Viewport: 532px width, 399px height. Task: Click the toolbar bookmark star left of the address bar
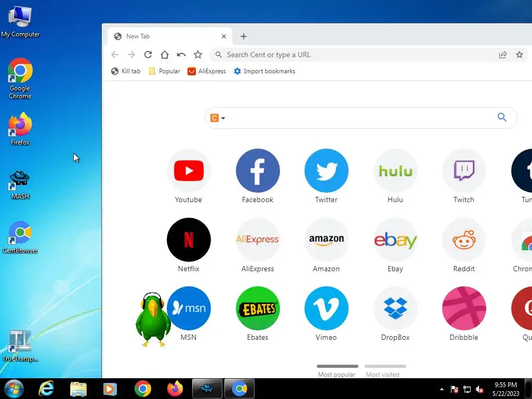pos(198,55)
